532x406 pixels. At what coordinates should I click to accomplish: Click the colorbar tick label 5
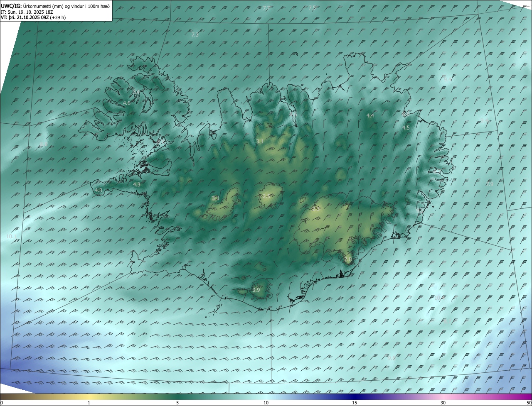click(x=177, y=403)
